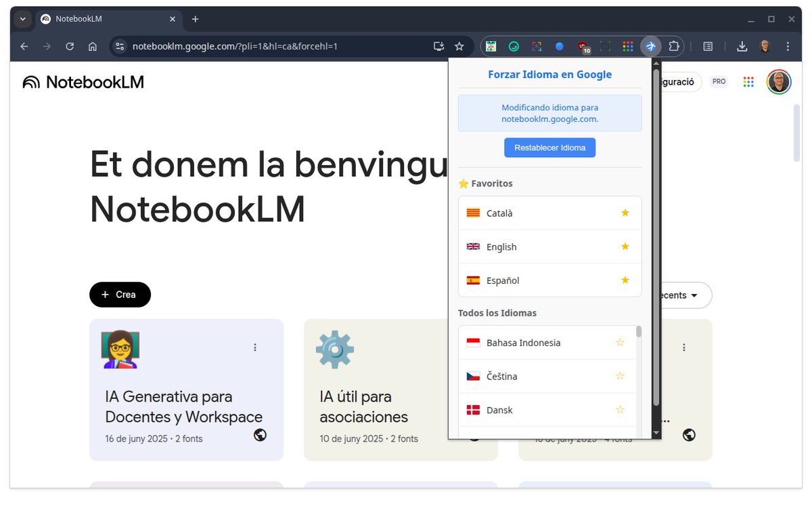Open the more options menu on the IA Generativa card
The image size is (812, 508).
255,347
